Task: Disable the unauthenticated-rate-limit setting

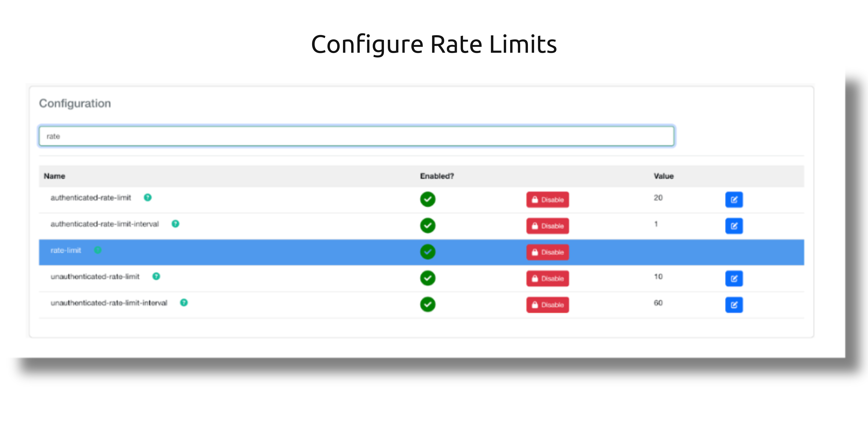Action: point(547,279)
